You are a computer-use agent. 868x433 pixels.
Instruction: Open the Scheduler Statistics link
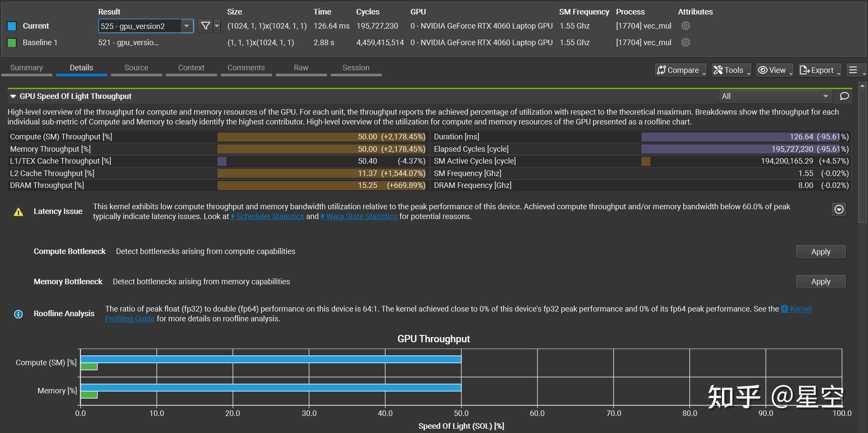tap(268, 216)
